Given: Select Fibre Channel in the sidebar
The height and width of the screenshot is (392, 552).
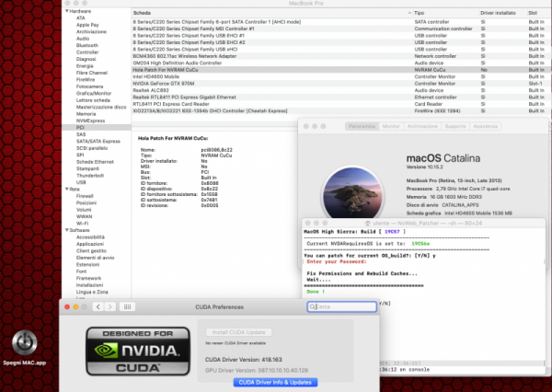Looking at the screenshot, I should point(91,73).
